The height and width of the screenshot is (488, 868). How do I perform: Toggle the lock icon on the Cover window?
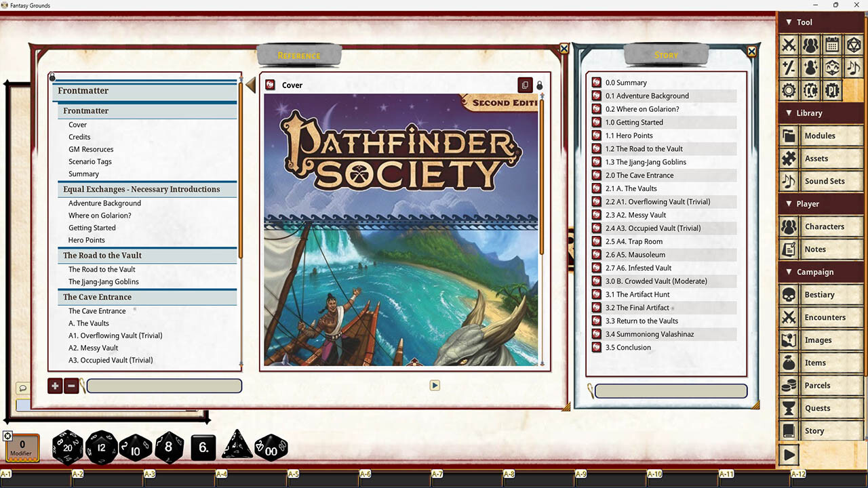(x=540, y=85)
